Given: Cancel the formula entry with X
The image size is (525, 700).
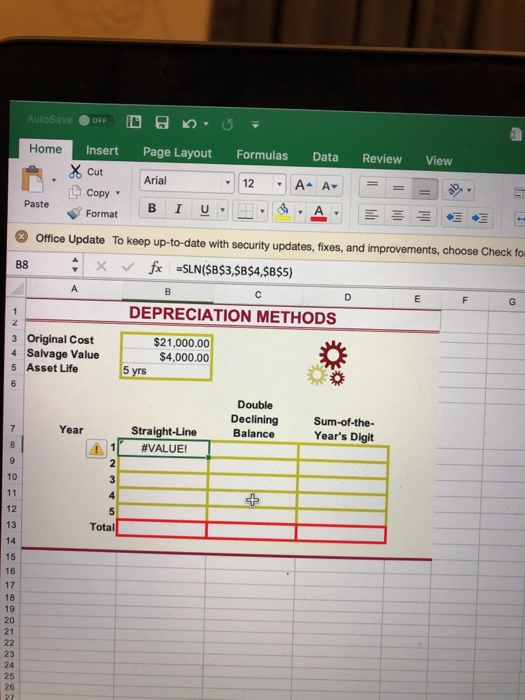Looking at the screenshot, I should (101, 267).
